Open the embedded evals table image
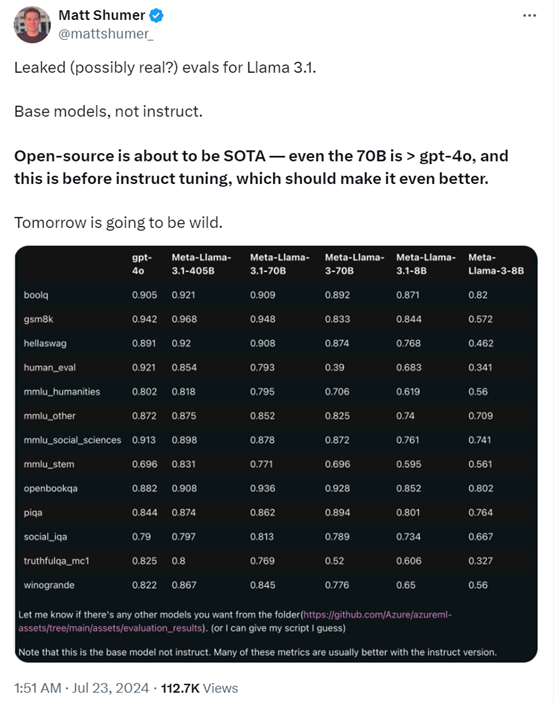Screen dimensions: 554x703 point(276,454)
